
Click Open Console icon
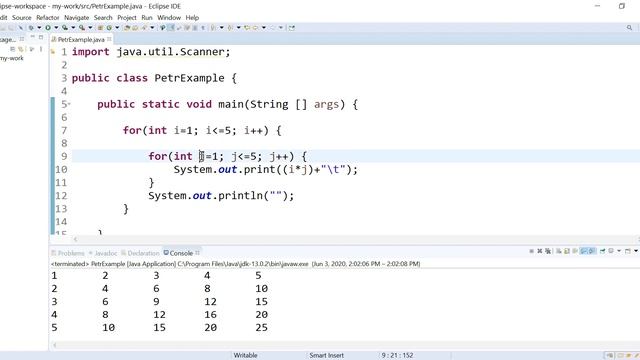[628, 251]
